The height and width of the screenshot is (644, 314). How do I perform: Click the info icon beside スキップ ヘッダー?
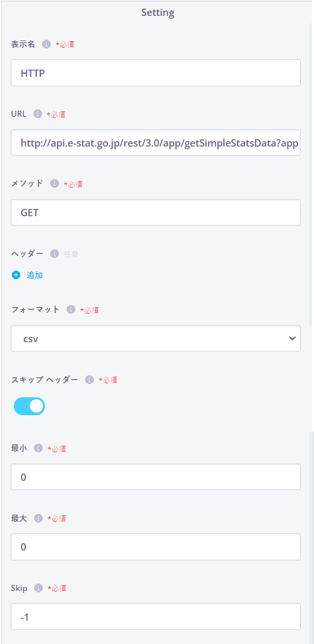tap(89, 380)
